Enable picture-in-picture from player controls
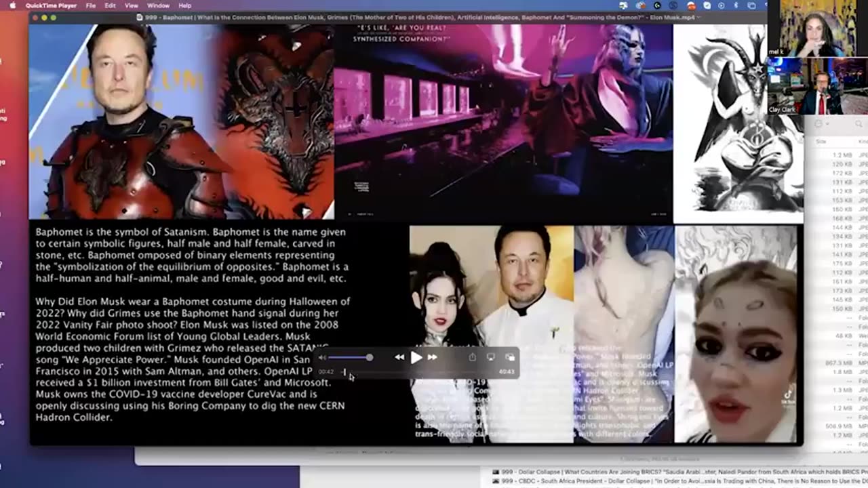This screenshot has height=488, width=868. 509,357
